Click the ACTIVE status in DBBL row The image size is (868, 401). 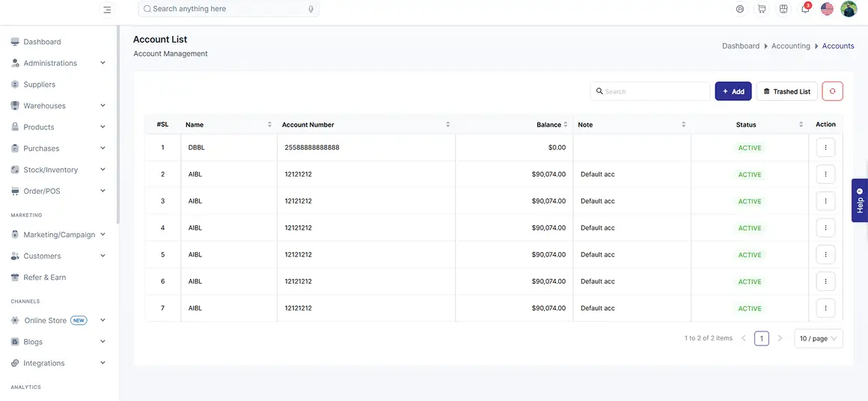750,147
